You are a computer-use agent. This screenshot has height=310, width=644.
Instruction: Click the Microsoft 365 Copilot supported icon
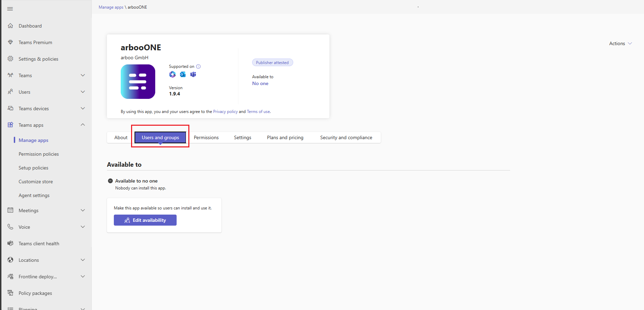(172, 74)
